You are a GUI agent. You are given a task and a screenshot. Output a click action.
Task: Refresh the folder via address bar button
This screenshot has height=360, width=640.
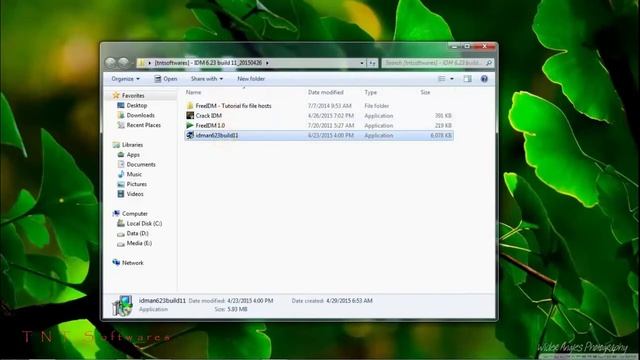372,63
